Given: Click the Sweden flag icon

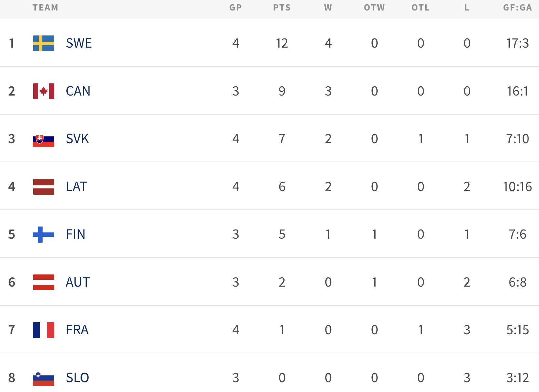Looking at the screenshot, I should [x=44, y=43].
